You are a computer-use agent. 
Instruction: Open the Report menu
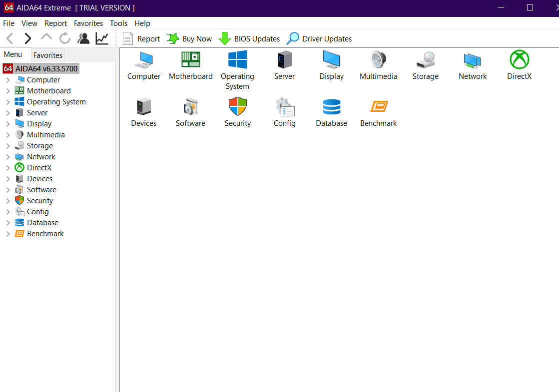coord(55,23)
